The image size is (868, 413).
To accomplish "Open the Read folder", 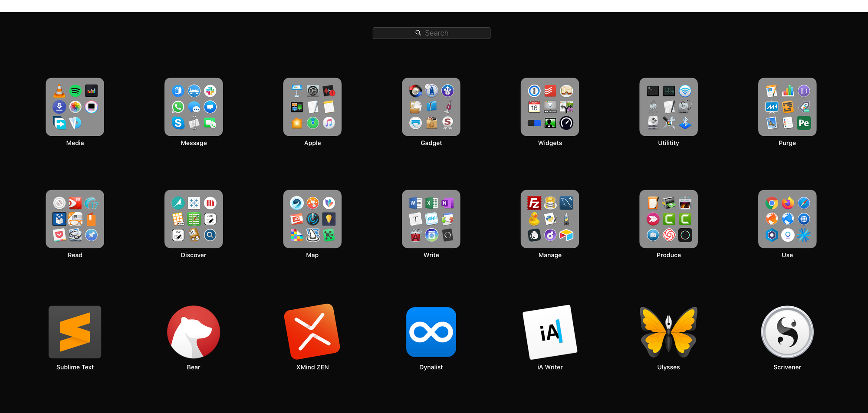I will (x=75, y=219).
